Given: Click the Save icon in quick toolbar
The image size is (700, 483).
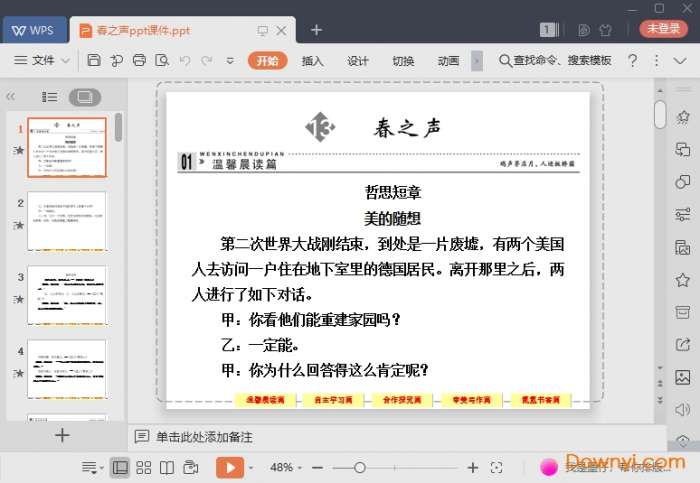Looking at the screenshot, I should (x=94, y=61).
